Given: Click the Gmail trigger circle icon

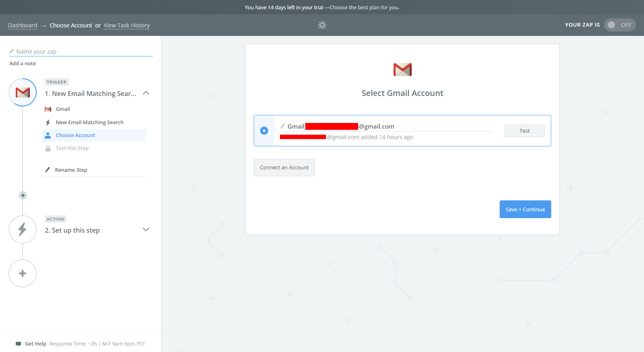Looking at the screenshot, I should [x=23, y=92].
